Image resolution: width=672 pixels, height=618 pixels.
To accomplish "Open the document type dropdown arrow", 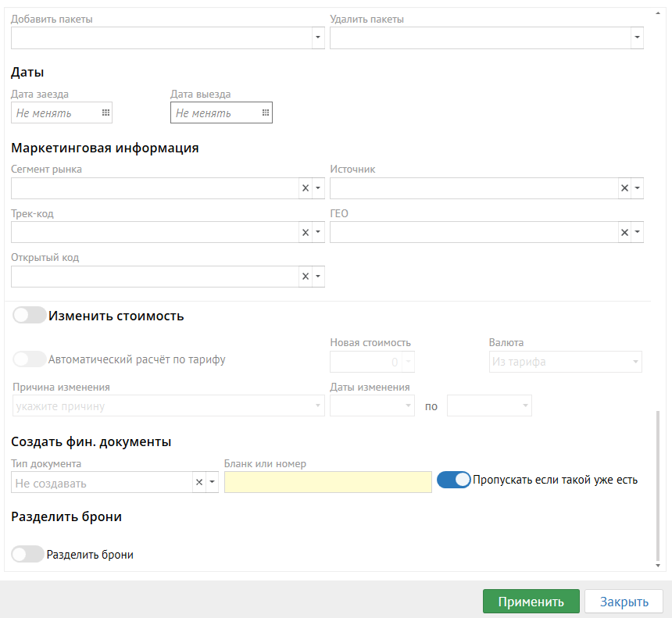I will click(211, 483).
